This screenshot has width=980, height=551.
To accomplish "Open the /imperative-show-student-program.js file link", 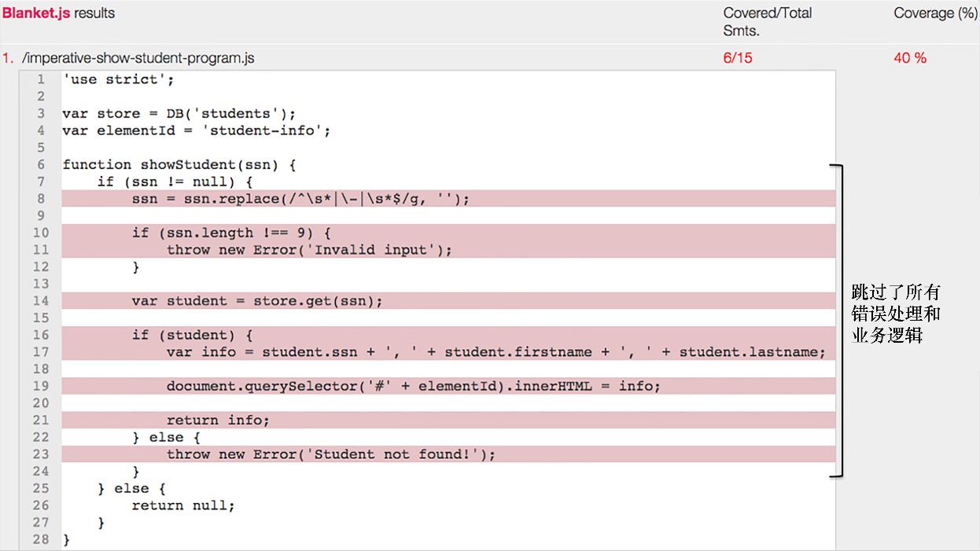I will coord(138,58).
